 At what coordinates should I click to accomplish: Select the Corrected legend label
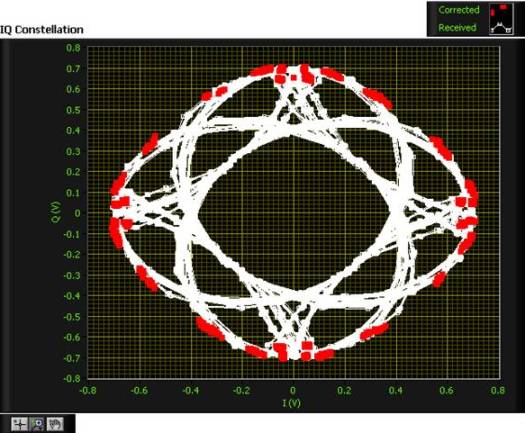459,10
